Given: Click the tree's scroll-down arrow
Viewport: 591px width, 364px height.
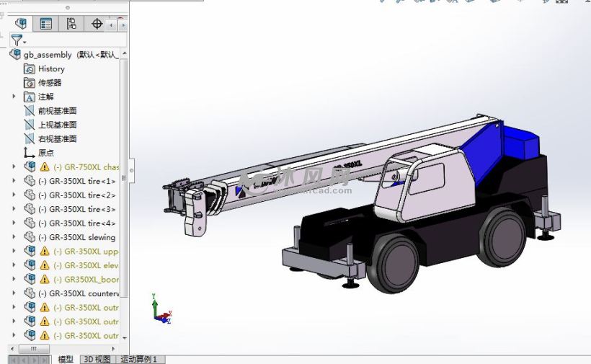Looking at the screenshot, I should 125,337.
